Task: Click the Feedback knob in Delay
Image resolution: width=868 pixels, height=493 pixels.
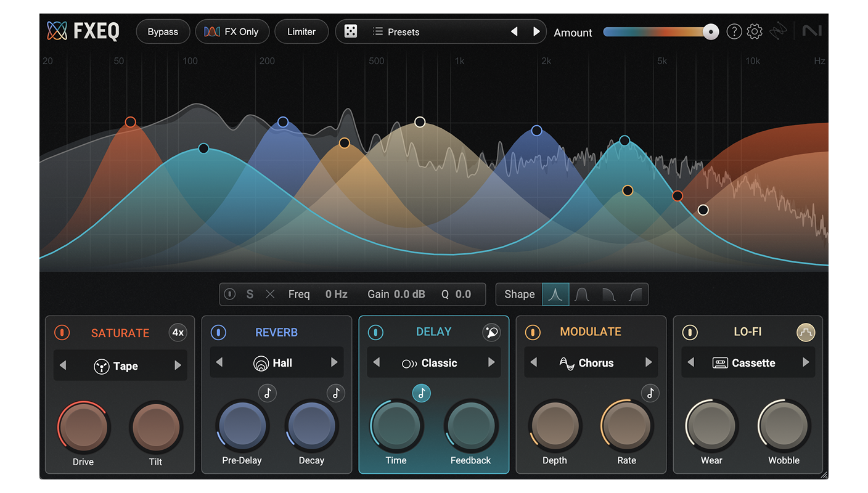Action: (x=471, y=425)
